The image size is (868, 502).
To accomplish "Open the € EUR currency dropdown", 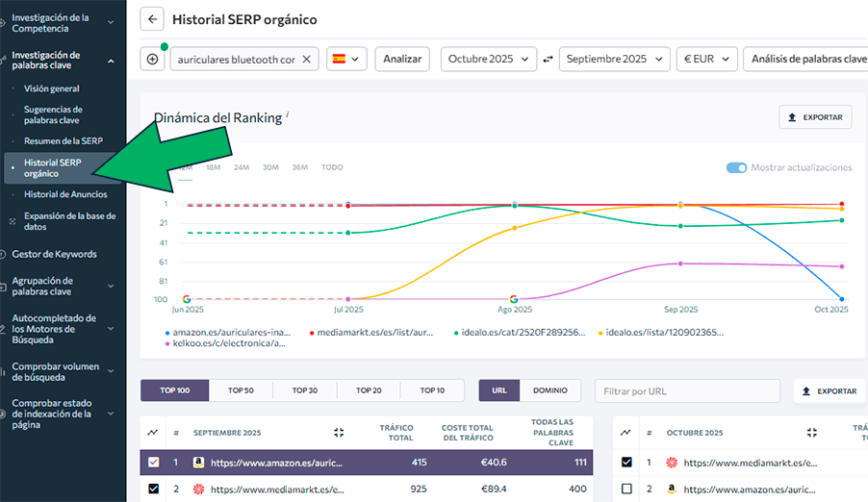I will (x=706, y=59).
